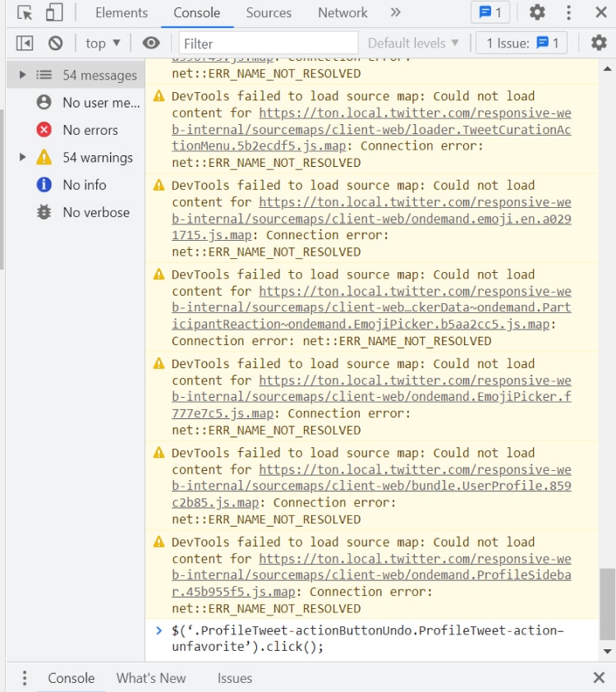Click the 1 Issue button
The height and width of the screenshot is (692, 616).
(522, 43)
